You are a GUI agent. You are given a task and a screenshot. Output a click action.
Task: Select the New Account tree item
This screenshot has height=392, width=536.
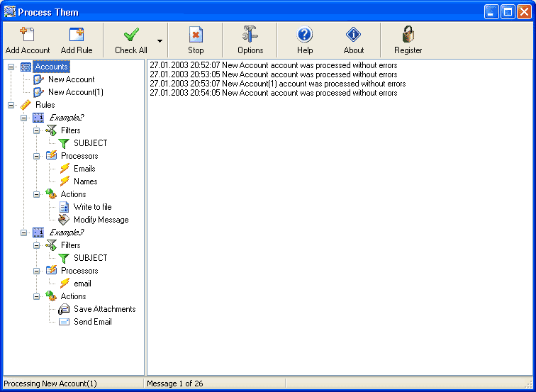tap(71, 79)
